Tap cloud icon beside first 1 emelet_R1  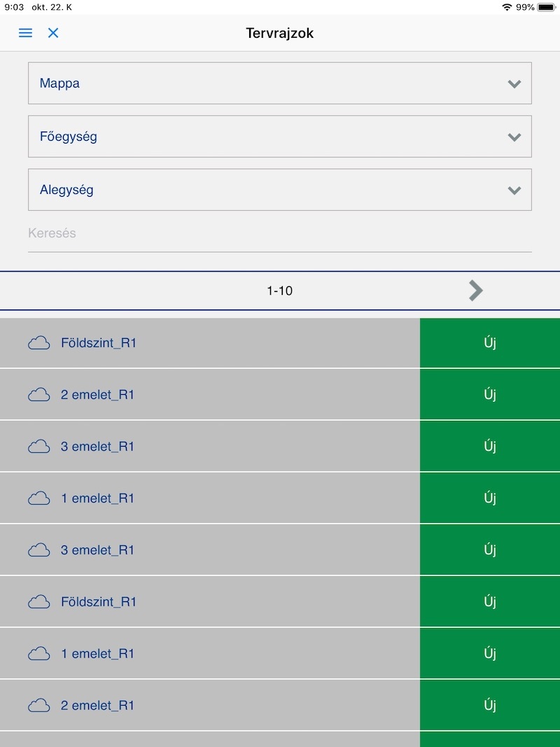39,498
